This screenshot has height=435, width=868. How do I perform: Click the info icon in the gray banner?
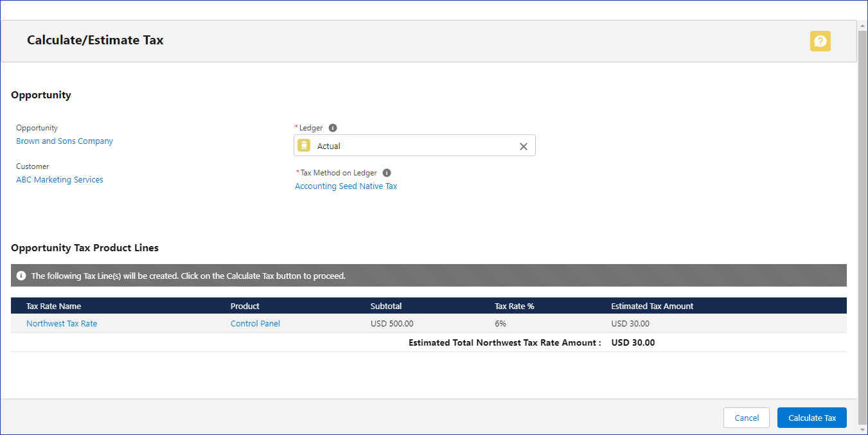21,276
